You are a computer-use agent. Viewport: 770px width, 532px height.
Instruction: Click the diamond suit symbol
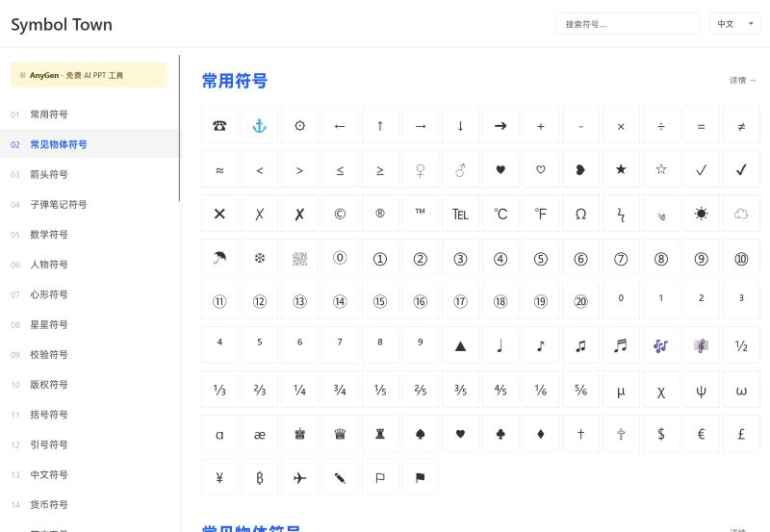click(541, 434)
